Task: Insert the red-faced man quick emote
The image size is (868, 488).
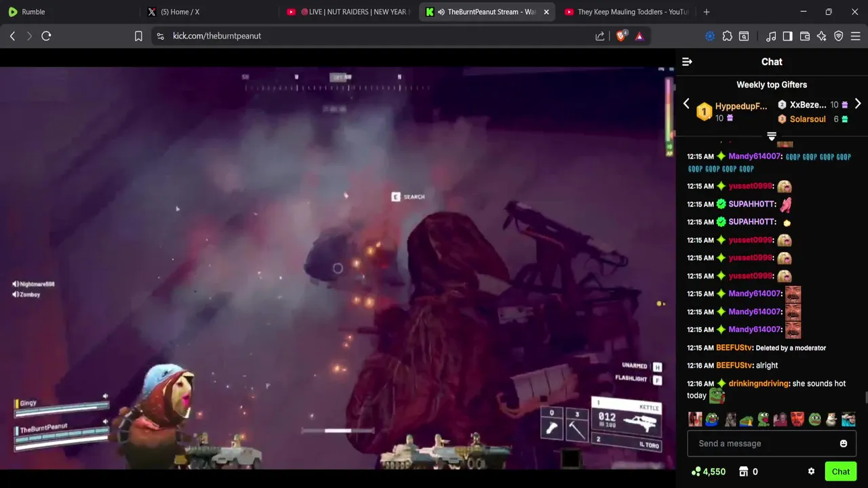Action: [x=797, y=420]
